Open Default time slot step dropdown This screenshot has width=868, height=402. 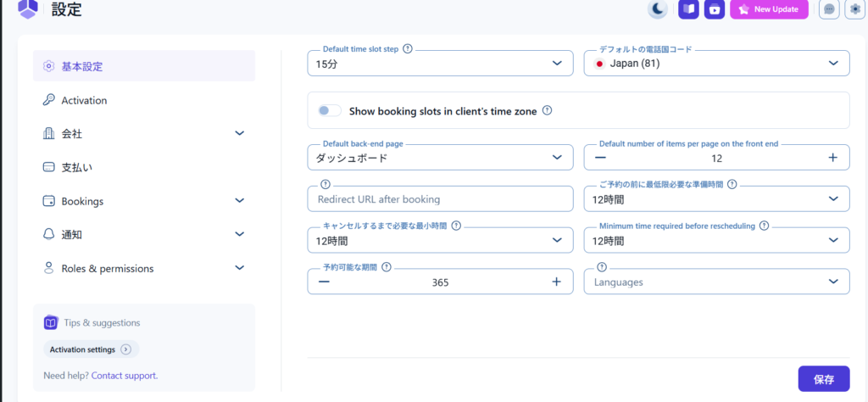(437, 64)
